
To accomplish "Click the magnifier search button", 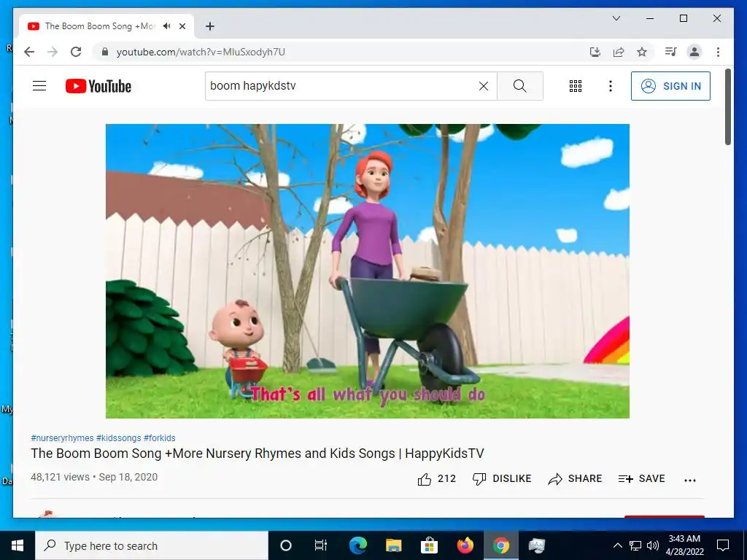I will point(519,86).
